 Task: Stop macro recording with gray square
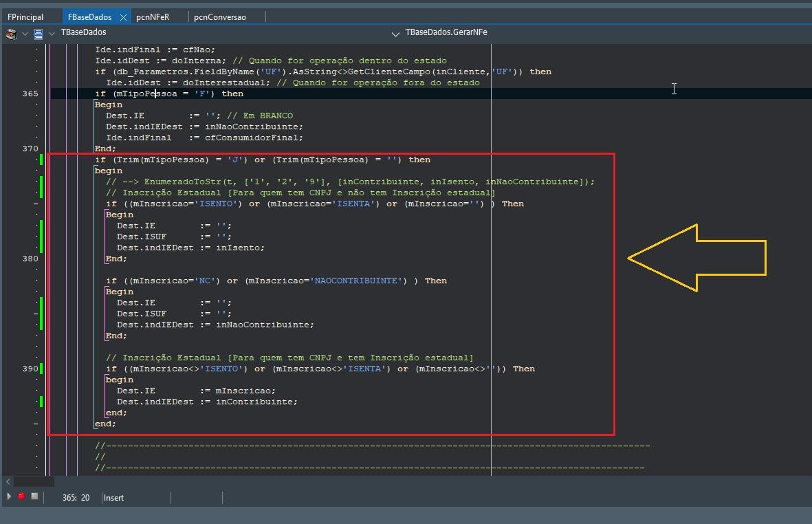point(34,496)
